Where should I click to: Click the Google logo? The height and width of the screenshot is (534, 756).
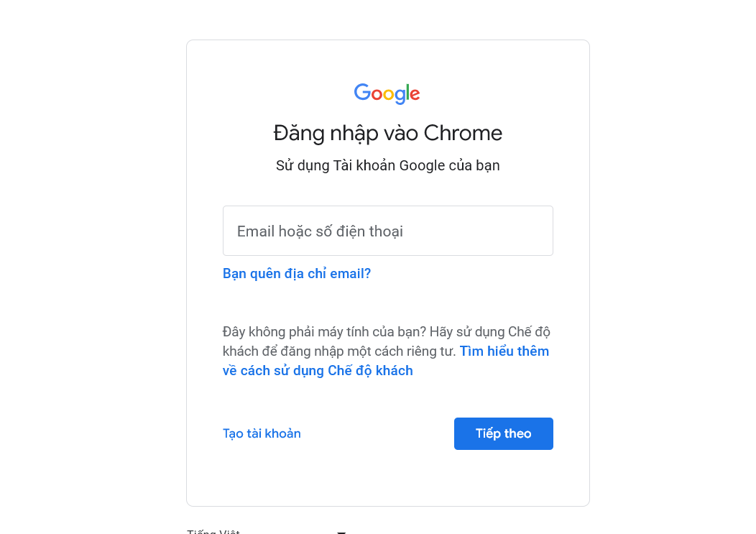[387, 93]
